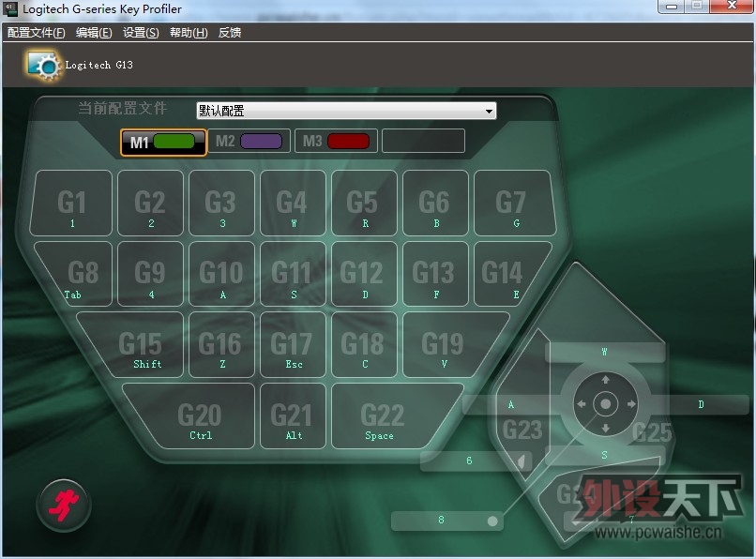Image resolution: width=756 pixels, height=559 pixels.
Task: Open the 帮助(H) menu
Action: pos(189,33)
